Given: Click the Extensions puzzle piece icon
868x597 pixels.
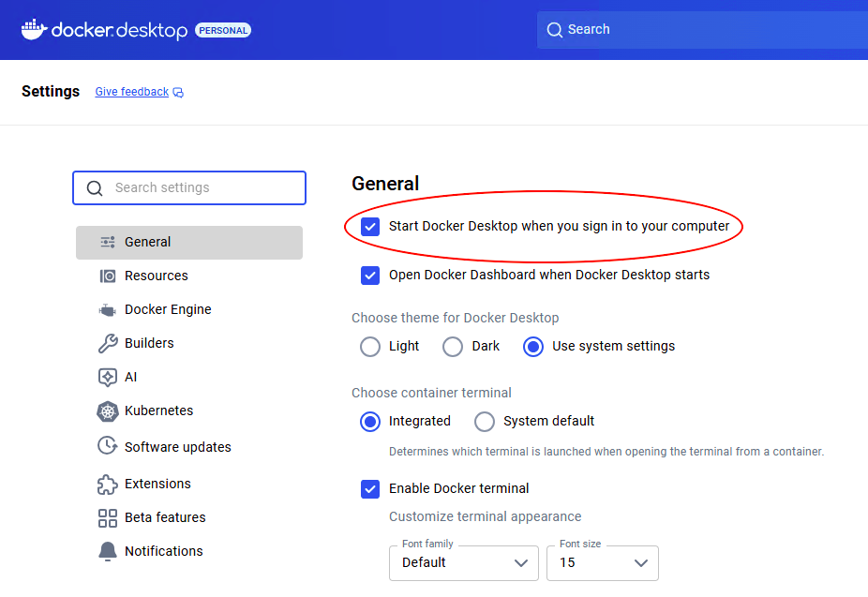Looking at the screenshot, I should (x=108, y=485).
